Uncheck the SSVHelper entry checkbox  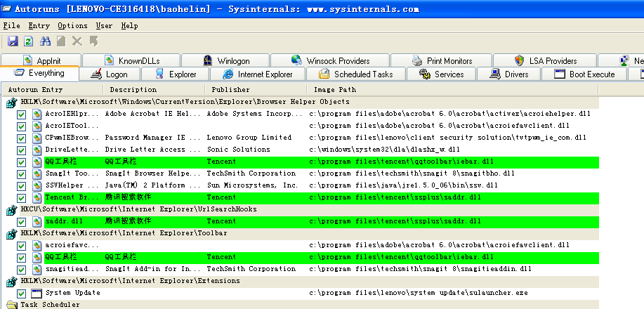[21, 185]
